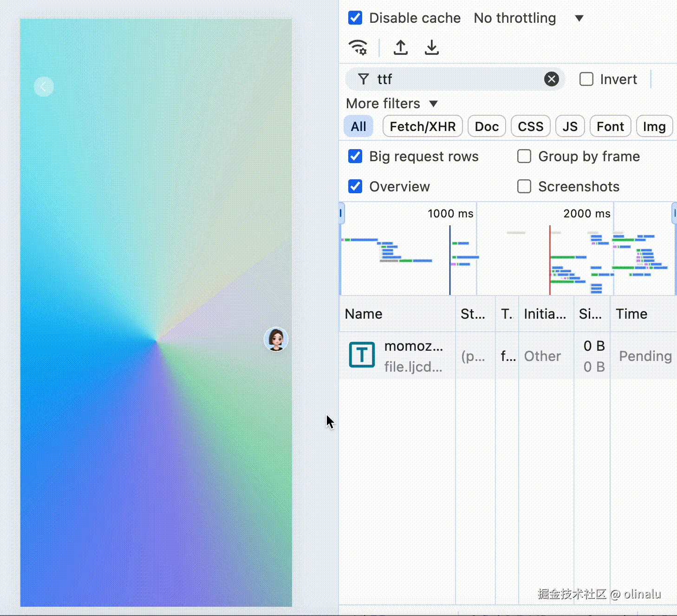
Task: Enable Screenshots capture
Action: coord(524,187)
